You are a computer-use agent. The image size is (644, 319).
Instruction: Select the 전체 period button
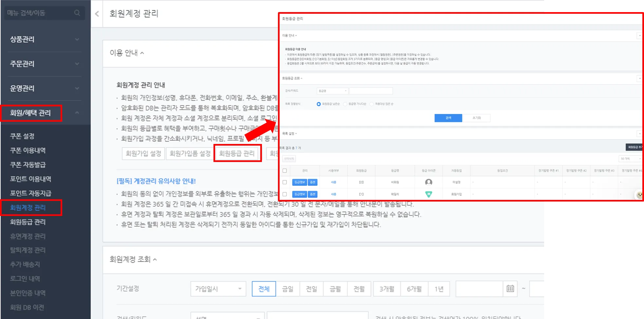coord(264,289)
